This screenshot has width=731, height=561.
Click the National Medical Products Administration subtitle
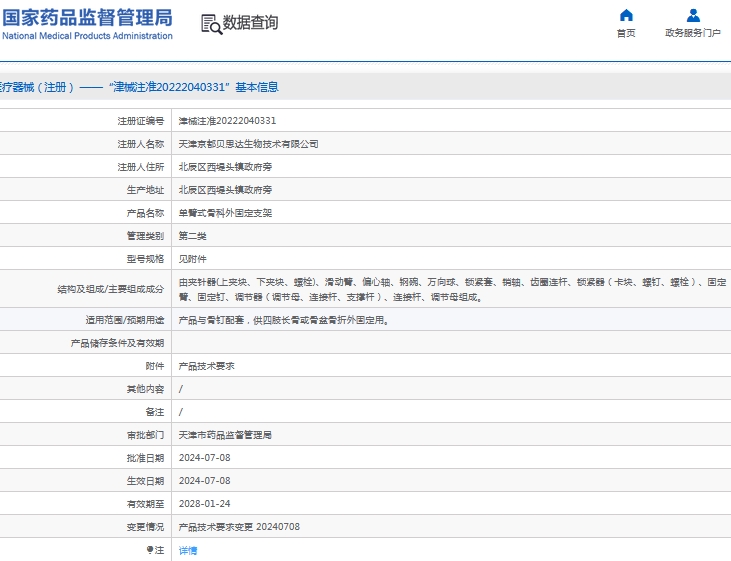pos(87,36)
